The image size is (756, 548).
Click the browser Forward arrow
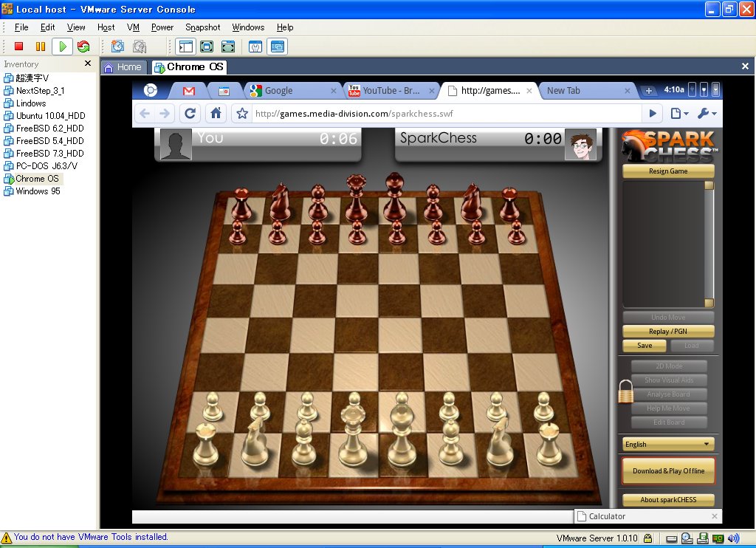point(165,113)
